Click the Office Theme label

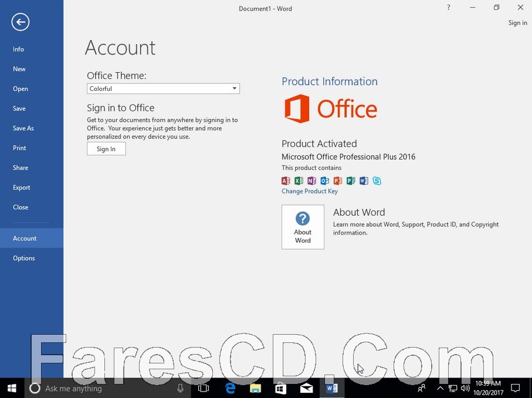coord(116,75)
